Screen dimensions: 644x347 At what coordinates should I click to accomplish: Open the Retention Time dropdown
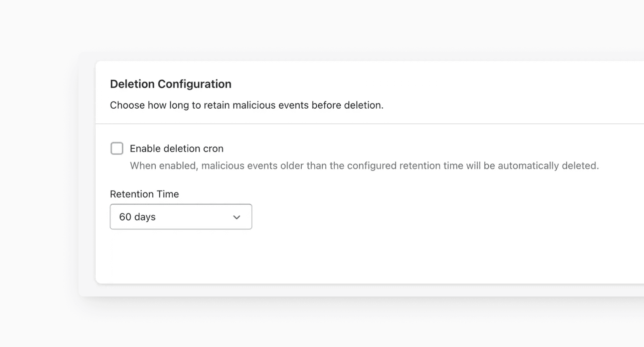tap(181, 217)
